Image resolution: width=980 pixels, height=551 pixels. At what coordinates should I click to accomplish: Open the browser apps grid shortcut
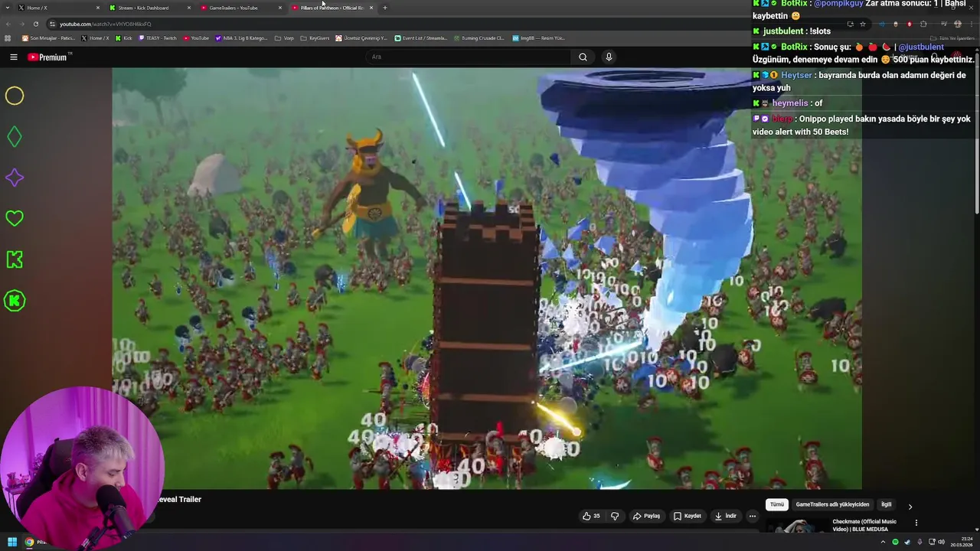tap(8, 37)
